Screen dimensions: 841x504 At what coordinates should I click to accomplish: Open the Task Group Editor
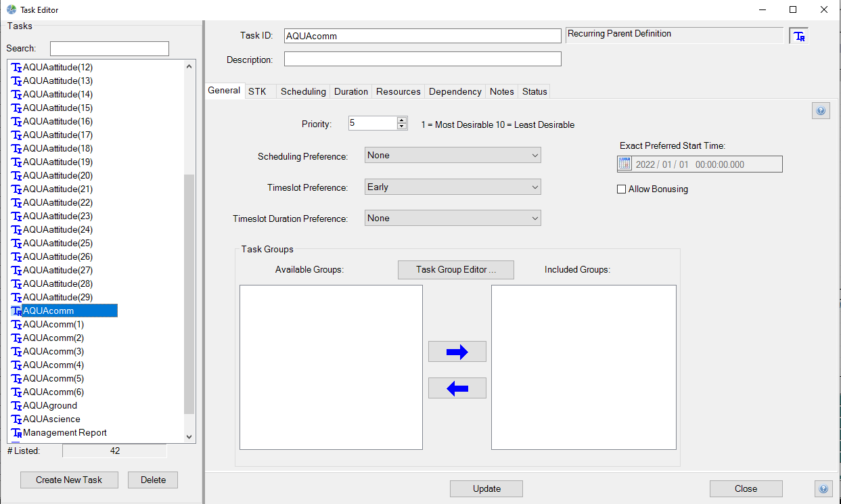pyautogui.click(x=456, y=269)
